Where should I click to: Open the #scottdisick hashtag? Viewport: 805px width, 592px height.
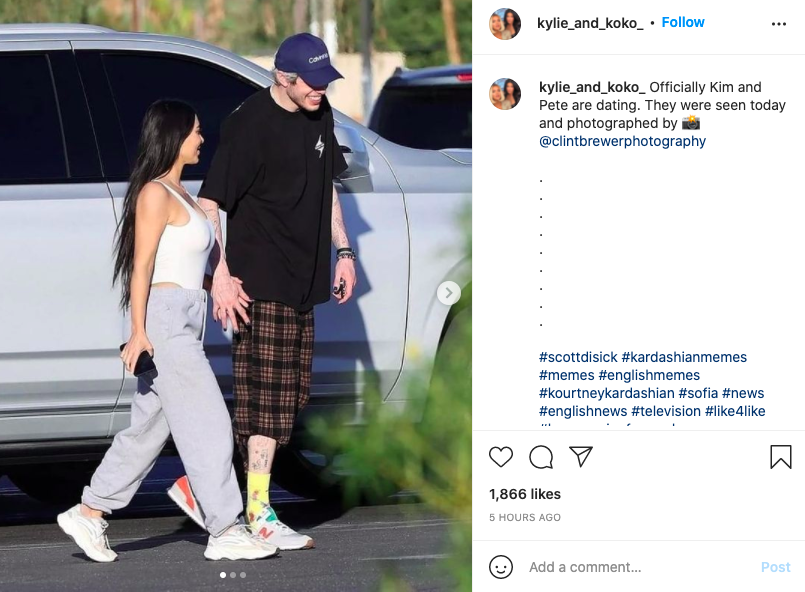click(x=578, y=357)
